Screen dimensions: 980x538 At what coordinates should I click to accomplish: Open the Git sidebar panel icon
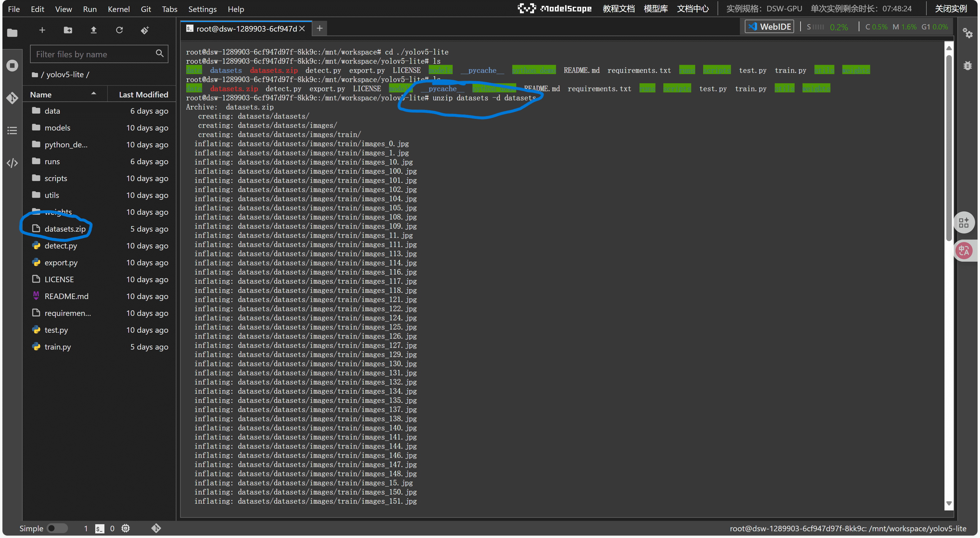click(12, 98)
